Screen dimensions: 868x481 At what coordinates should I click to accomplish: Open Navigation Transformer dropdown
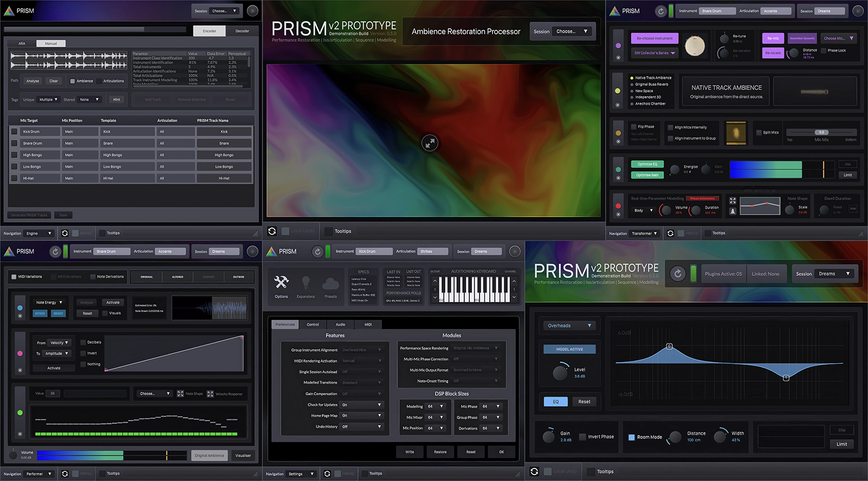[x=644, y=233]
